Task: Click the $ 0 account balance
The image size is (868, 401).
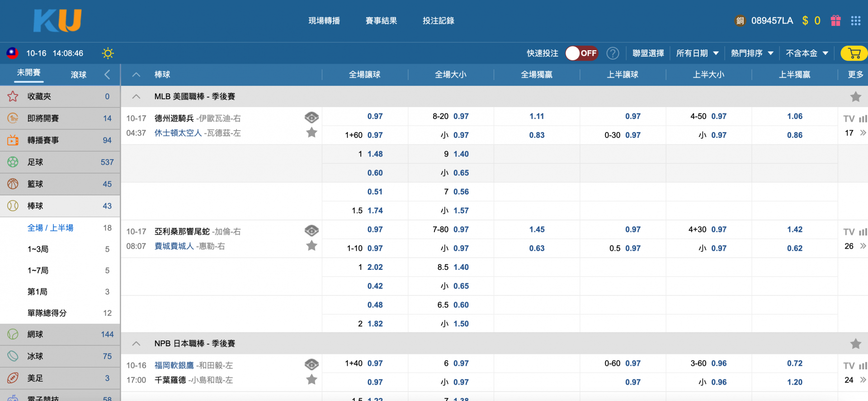Action: pos(811,21)
